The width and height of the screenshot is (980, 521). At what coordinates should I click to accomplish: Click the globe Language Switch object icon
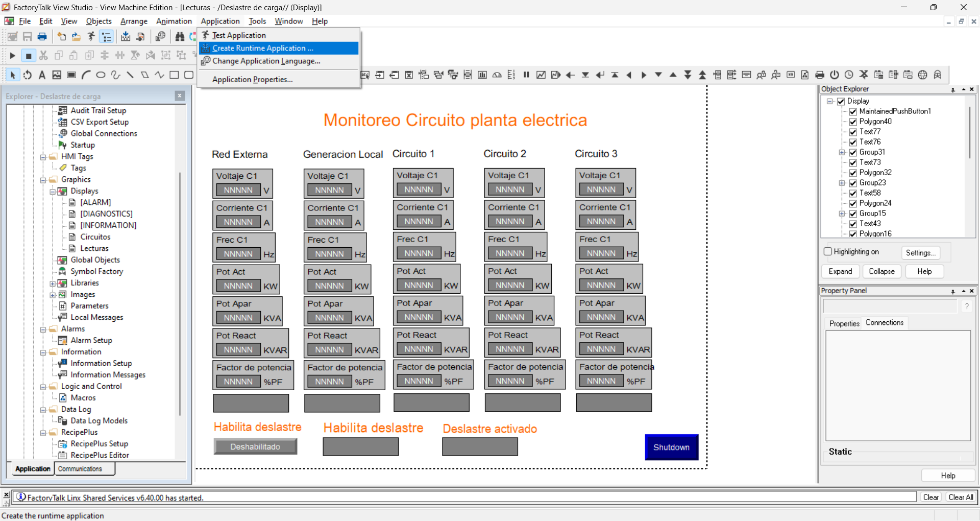(x=923, y=75)
